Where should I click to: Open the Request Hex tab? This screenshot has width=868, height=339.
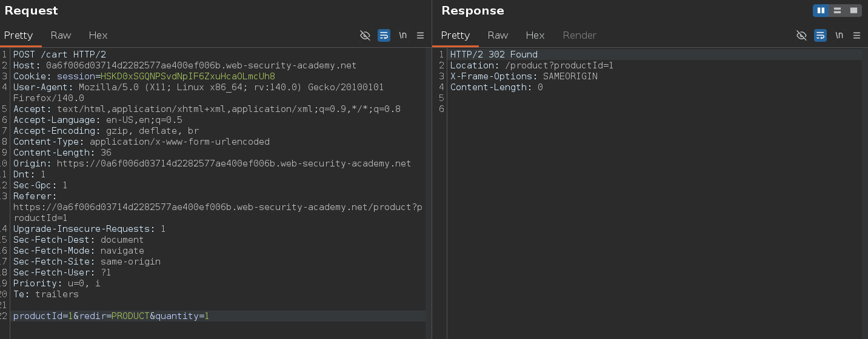(98, 35)
